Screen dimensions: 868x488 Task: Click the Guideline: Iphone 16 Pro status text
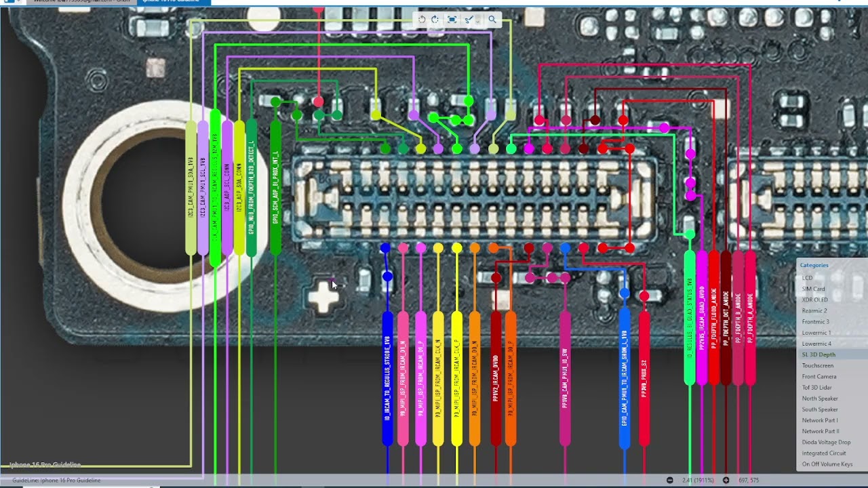(56, 480)
